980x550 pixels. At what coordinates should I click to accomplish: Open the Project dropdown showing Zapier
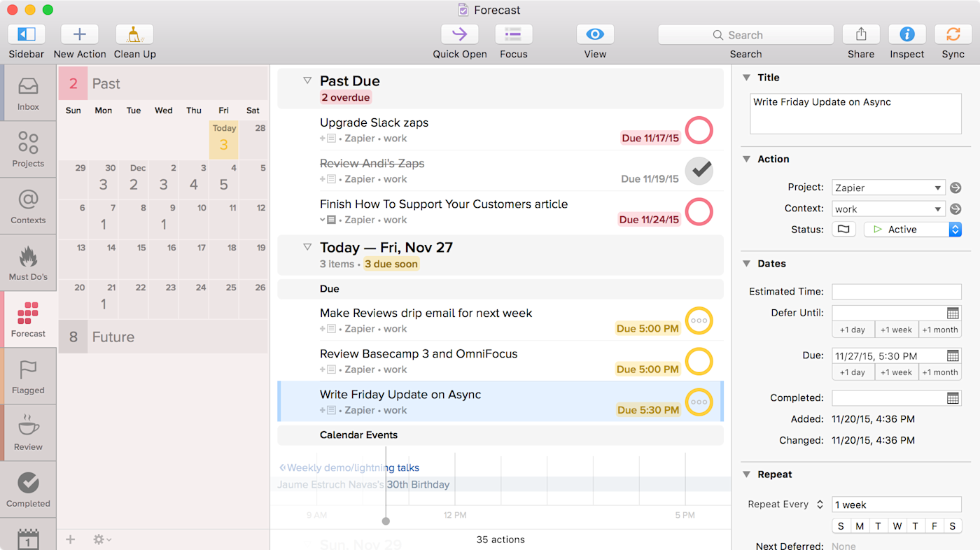point(889,188)
